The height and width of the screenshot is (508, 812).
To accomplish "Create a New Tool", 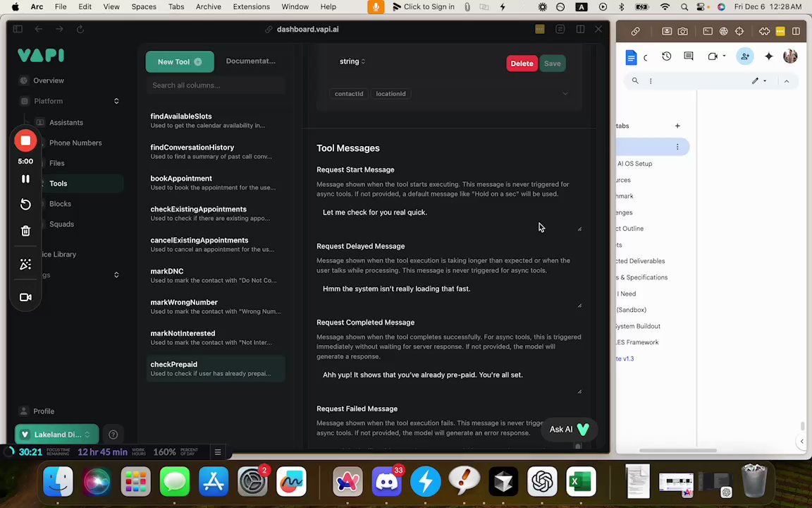I will click(180, 61).
